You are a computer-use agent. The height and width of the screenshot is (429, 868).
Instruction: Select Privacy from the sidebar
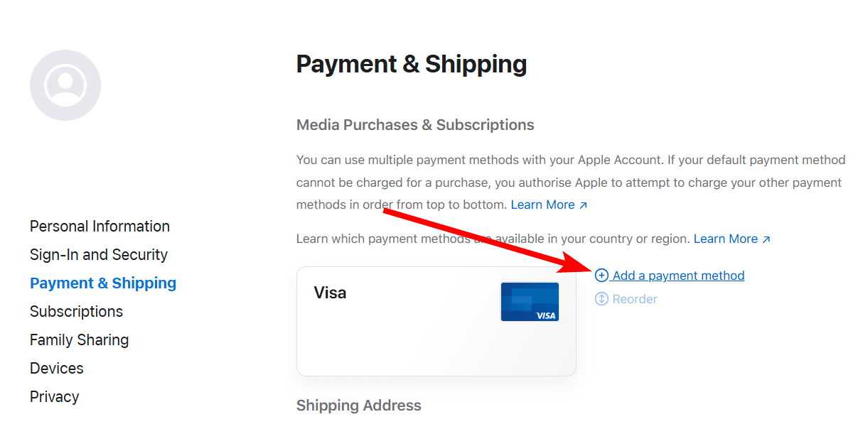pyautogui.click(x=54, y=397)
